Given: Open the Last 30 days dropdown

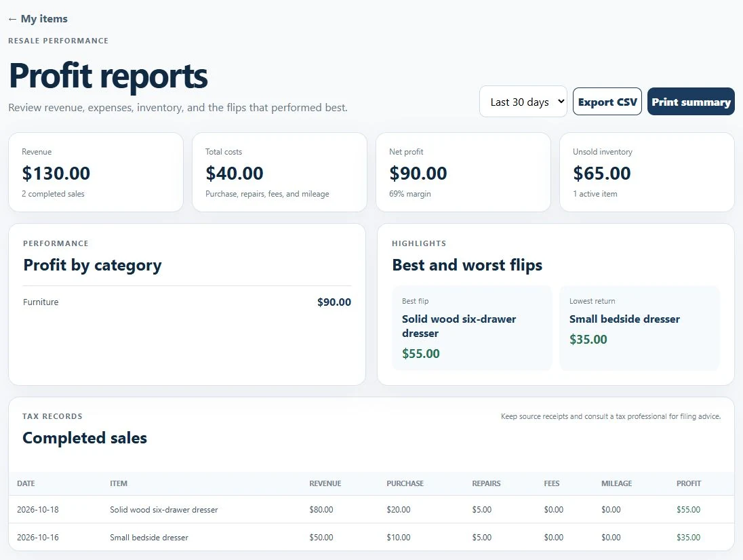Looking at the screenshot, I should pyautogui.click(x=523, y=102).
